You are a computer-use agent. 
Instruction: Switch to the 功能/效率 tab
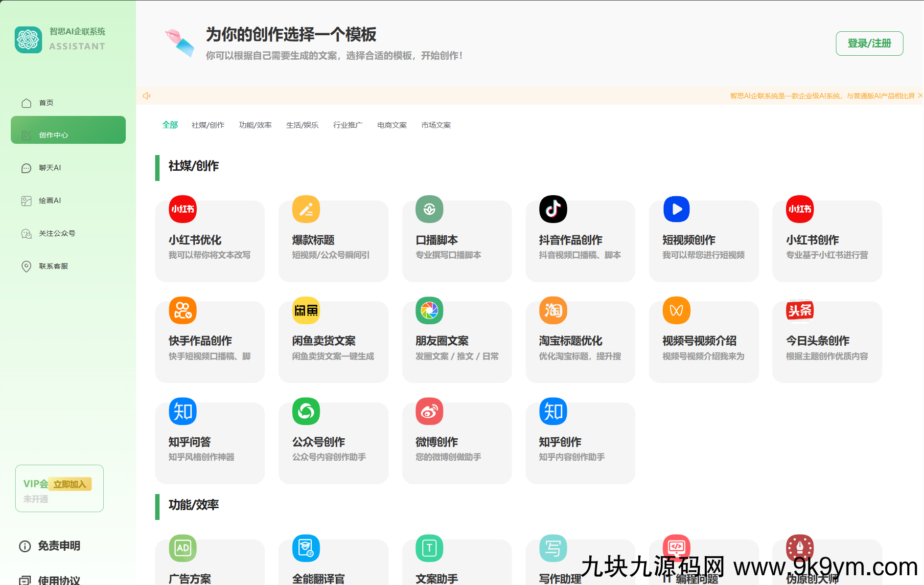[255, 125]
